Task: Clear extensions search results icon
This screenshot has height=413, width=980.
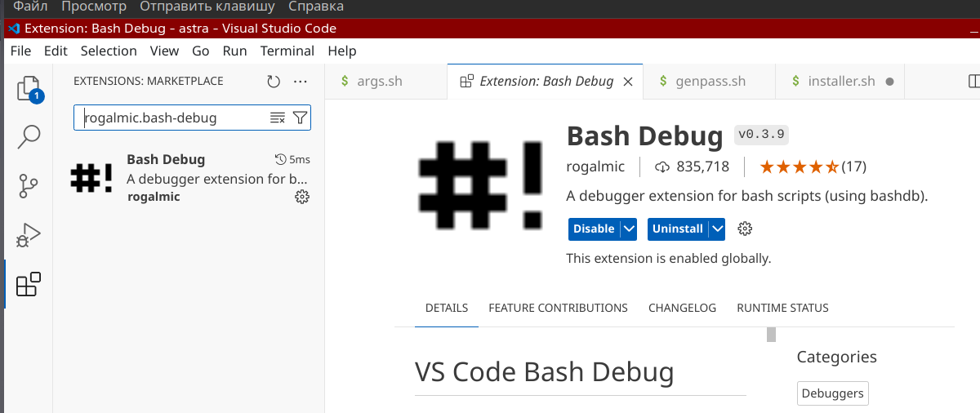Action: (278, 118)
